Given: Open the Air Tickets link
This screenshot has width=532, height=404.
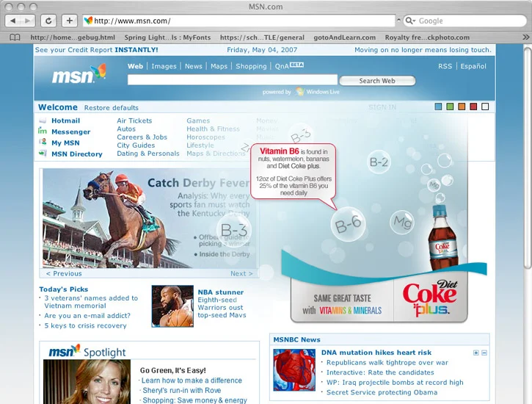Looking at the screenshot, I should pyautogui.click(x=134, y=120).
